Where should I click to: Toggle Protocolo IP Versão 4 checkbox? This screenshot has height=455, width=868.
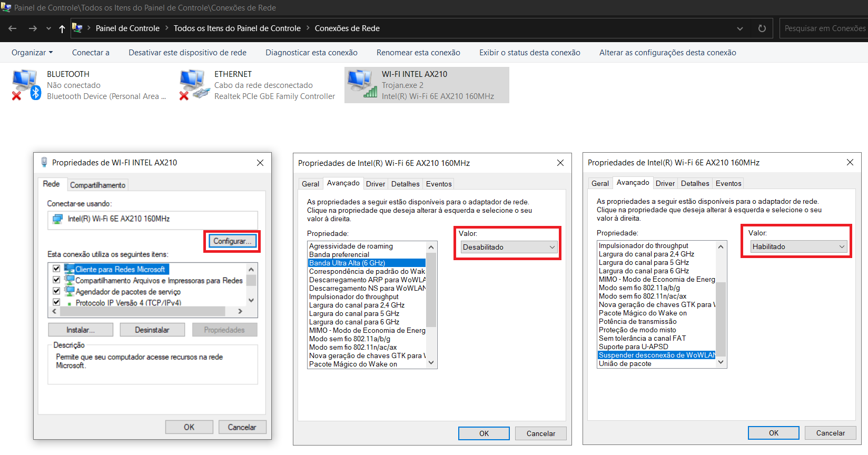coord(56,302)
